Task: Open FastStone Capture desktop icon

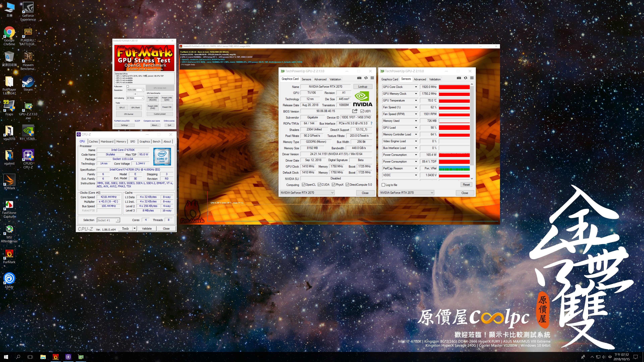Action: click(x=9, y=209)
